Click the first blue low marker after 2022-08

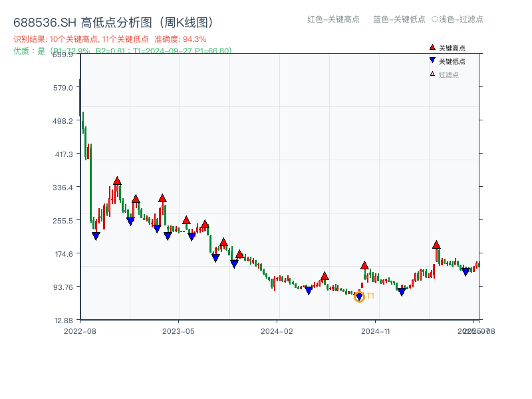pyautogui.click(x=96, y=235)
